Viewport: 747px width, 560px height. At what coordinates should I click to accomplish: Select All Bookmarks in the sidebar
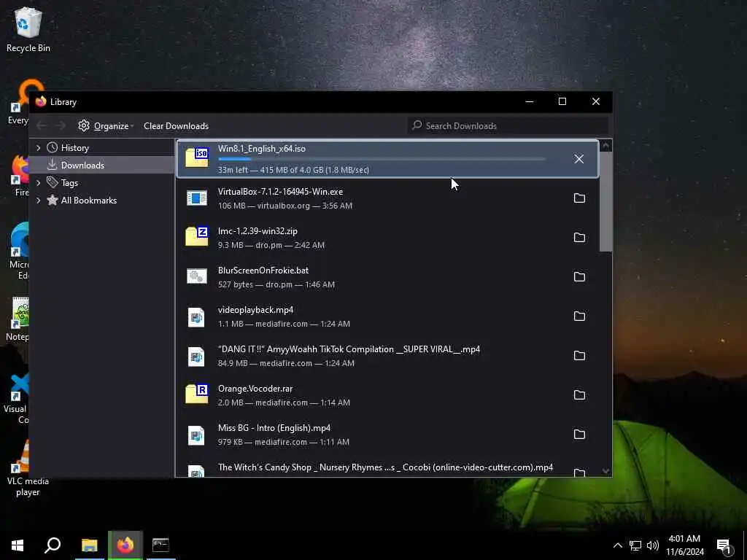[88, 201]
